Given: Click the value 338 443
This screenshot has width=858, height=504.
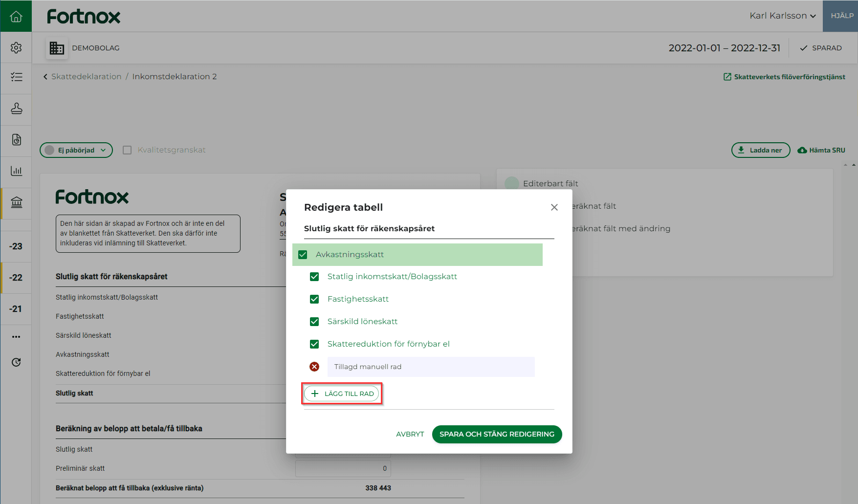Looking at the screenshot, I should pyautogui.click(x=378, y=488).
